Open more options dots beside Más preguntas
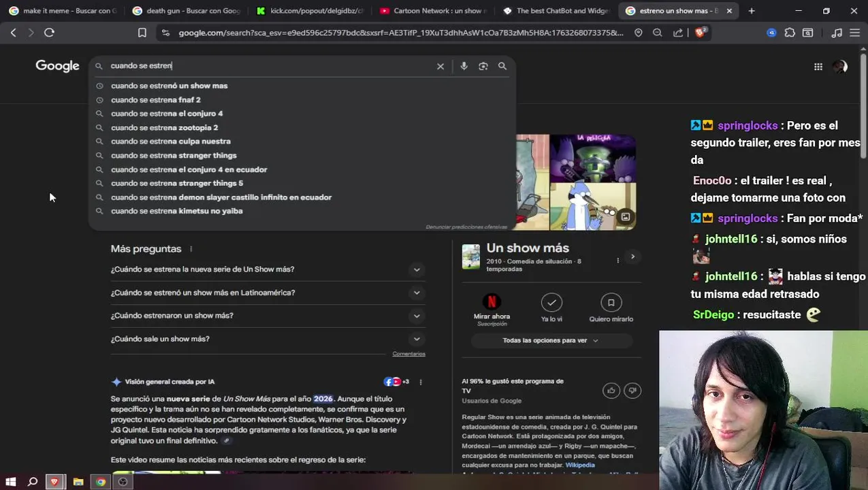The width and height of the screenshot is (868, 490). 191,249
